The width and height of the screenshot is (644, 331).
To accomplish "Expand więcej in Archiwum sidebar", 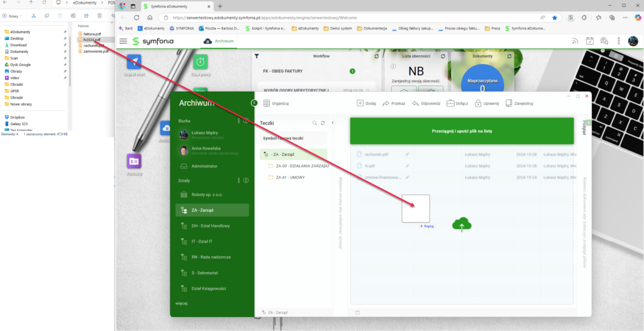I will (x=181, y=304).
